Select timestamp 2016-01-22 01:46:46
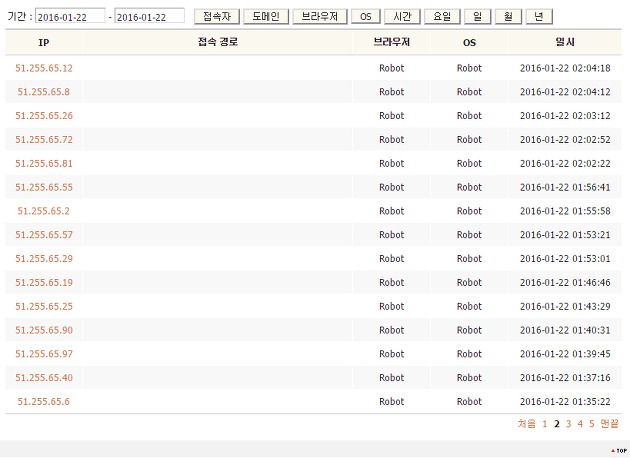Image resolution: width=630 pixels, height=458 pixels. click(565, 282)
